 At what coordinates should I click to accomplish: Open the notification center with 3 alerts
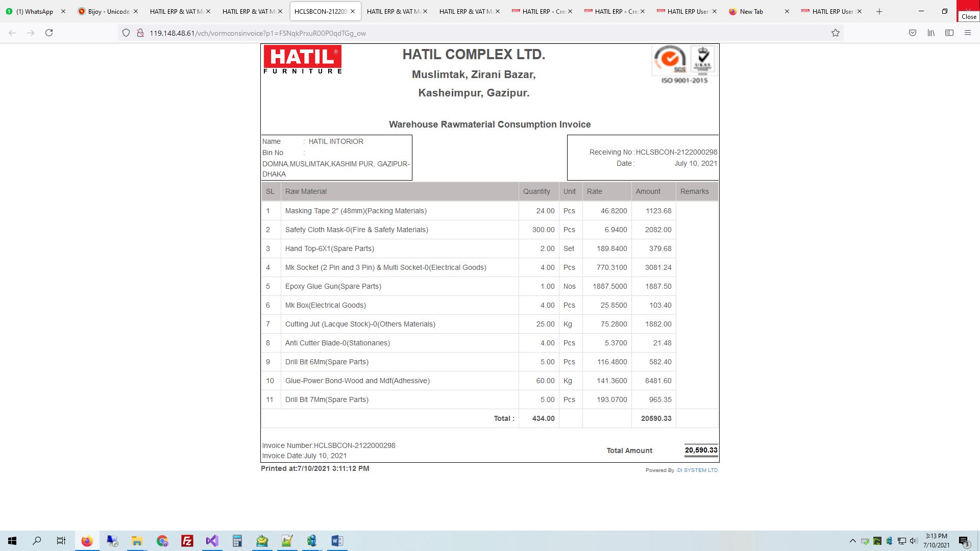[964, 541]
